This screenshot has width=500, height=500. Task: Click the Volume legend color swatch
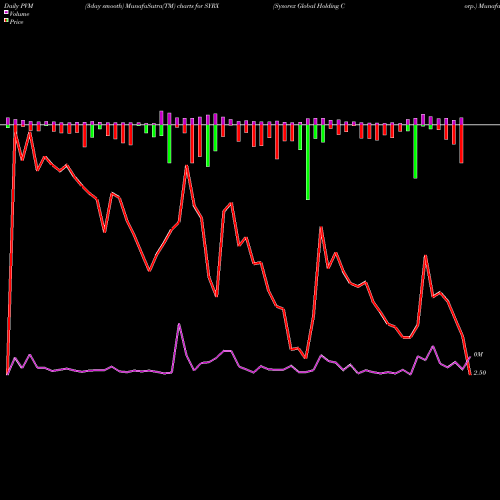pos(6,13)
